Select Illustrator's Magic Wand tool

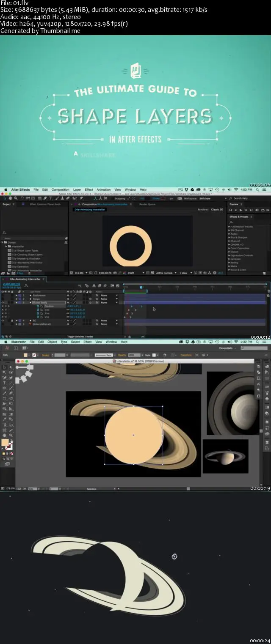click(x=5, y=373)
